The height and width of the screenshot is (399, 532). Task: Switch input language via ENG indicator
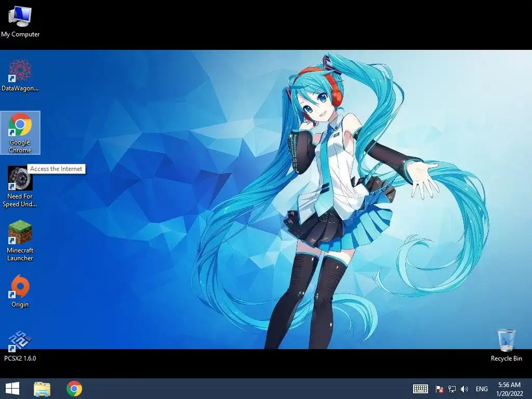tap(482, 389)
